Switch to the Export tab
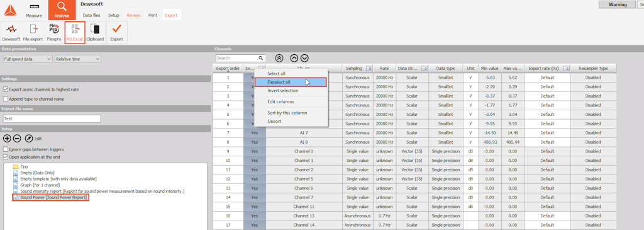The height and width of the screenshot is (230, 644). pyautogui.click(x=171, y=15)
